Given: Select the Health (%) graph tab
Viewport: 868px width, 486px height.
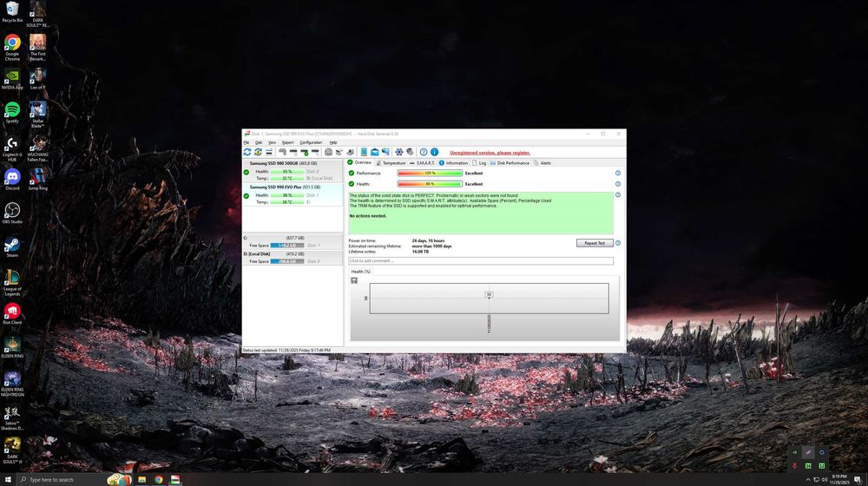Looking at the screenshot, I should tap(361, 272).
